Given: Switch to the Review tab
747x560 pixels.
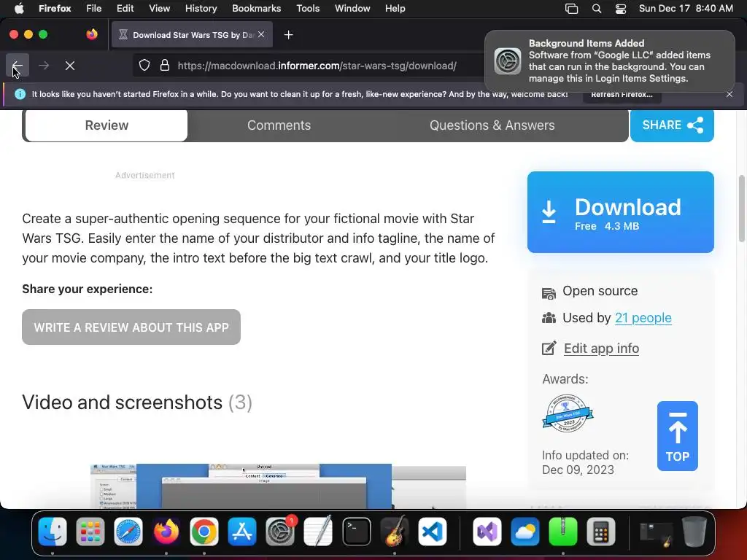Looking at the screenshot, I should 107,125.
